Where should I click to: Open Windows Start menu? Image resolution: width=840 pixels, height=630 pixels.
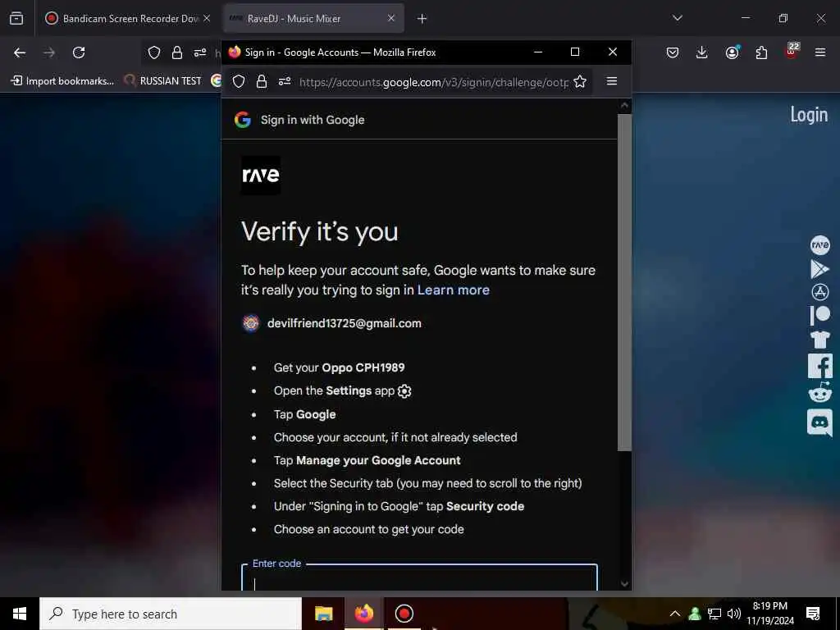[x=20, y=614]
